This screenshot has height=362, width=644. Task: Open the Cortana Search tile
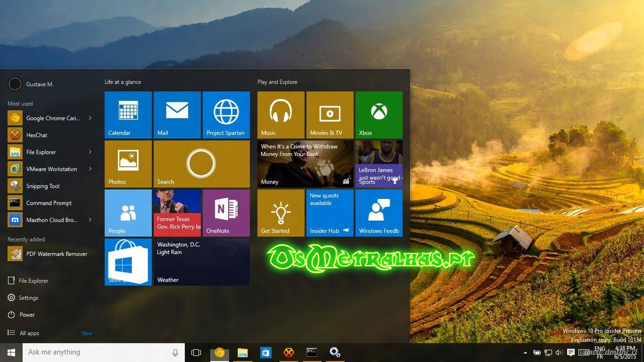(202, 164)
